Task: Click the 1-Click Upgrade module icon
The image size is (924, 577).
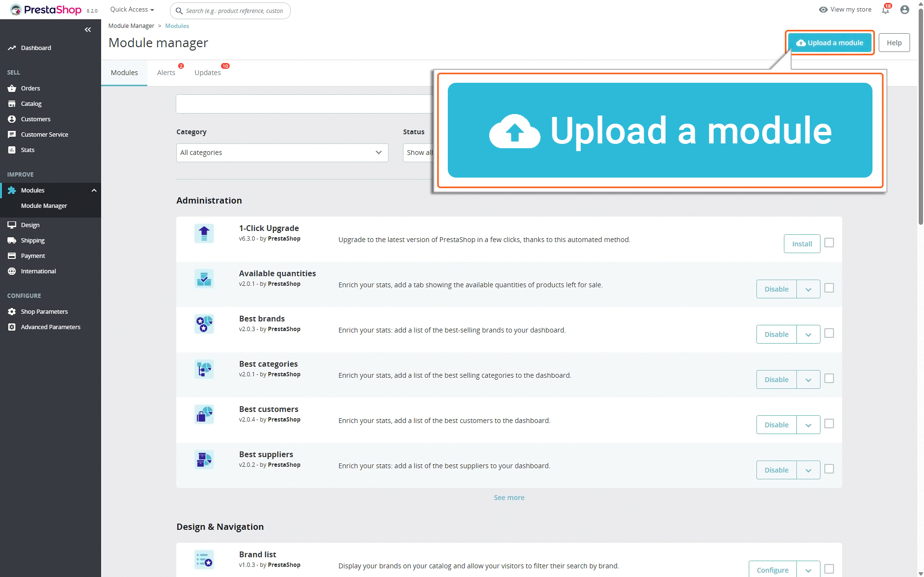Action: (204, 233)
